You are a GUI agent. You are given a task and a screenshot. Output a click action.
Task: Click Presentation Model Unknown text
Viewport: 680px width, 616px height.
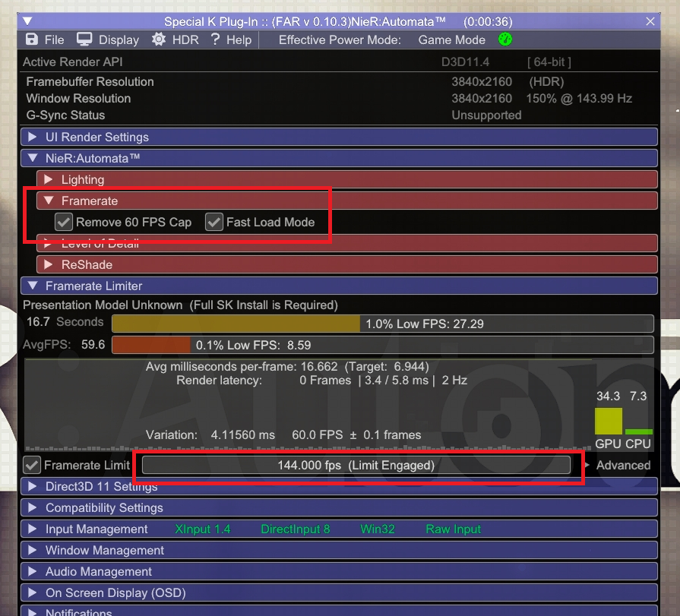[103, 305]
